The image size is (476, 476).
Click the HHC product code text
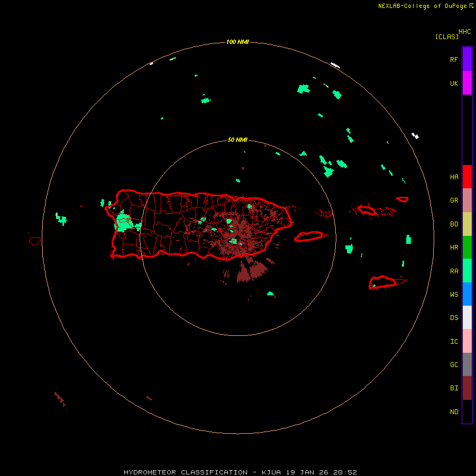(x=464, y=32)
